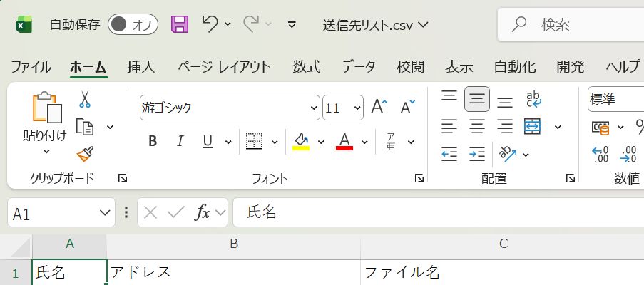Select the Format Painter brush icon
This screenshot has height=285, width=644.
[x=85, y=153]
